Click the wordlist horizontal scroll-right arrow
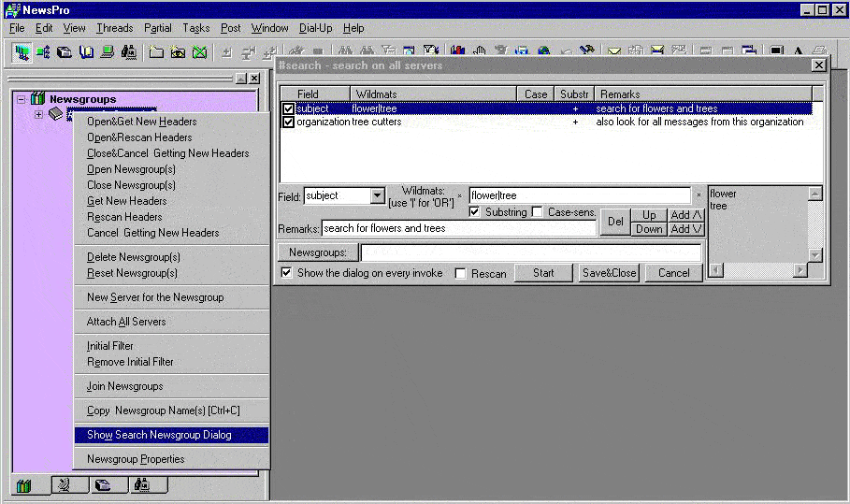This screenshot has width=850, height=504. [x=800, y=270]
